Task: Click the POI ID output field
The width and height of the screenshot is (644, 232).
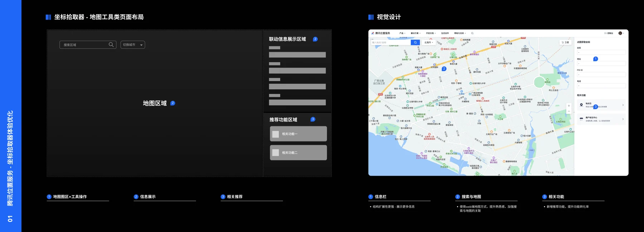Action: pos(601,74)
